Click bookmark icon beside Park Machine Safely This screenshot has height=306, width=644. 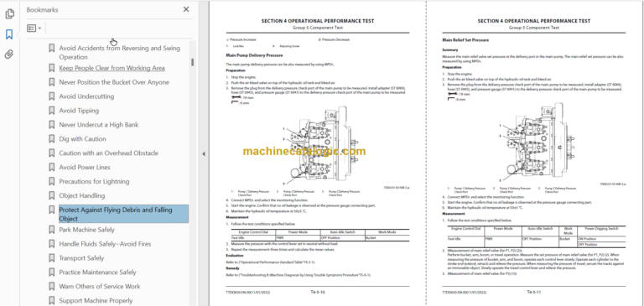(x=51, y=230)
